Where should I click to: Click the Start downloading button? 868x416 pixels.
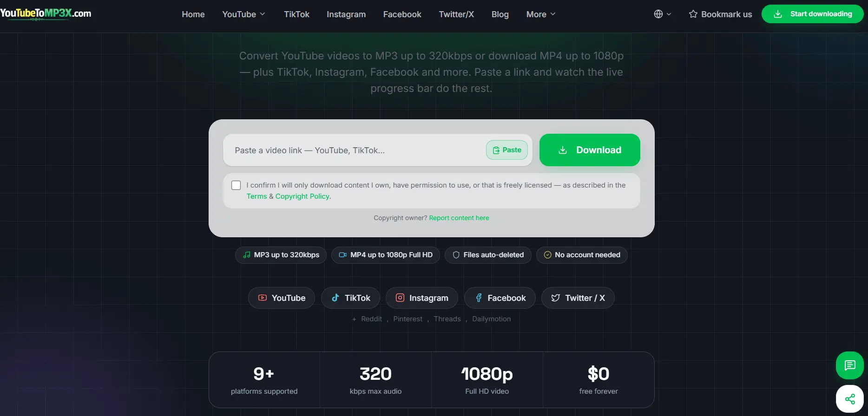[812, 14]
